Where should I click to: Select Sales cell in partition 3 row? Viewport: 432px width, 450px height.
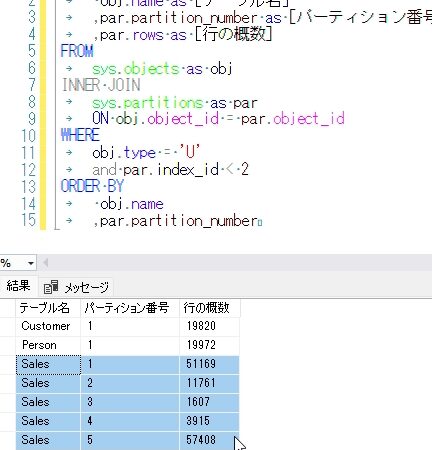(48, 402)
